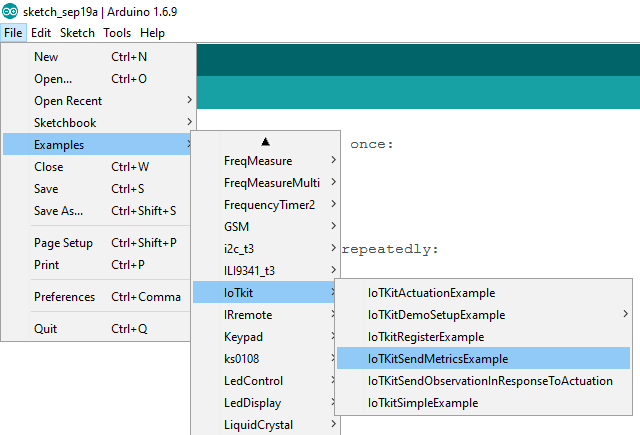
Task: Choose Quit from the File menu
Action: pos(97,328)
